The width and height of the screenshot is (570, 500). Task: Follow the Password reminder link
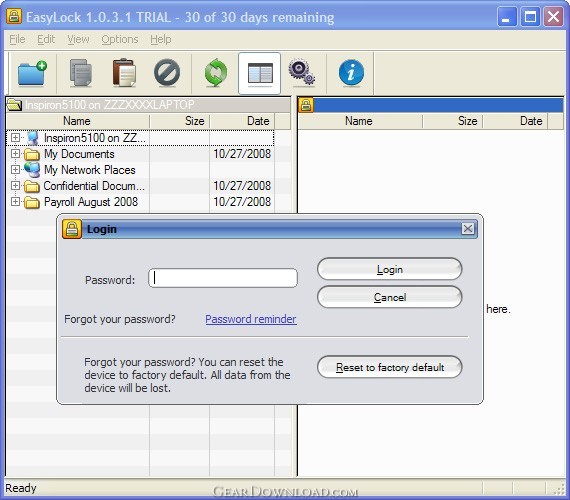point(251,319)
